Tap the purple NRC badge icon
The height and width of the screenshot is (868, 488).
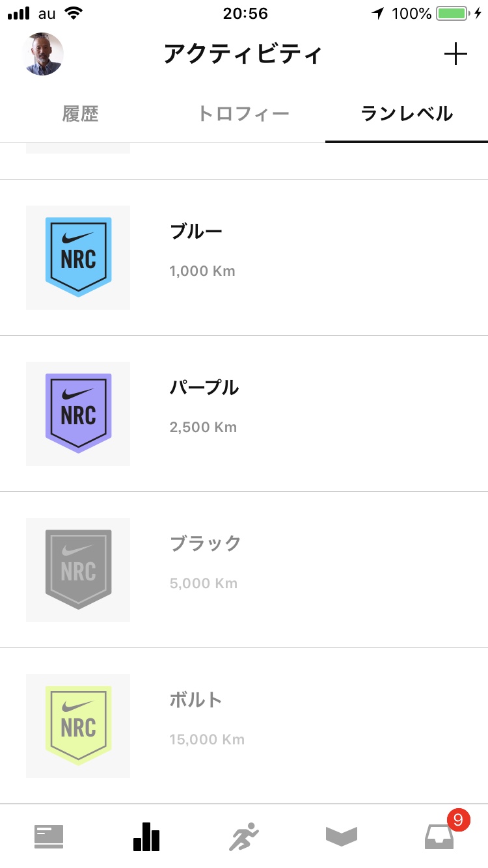78,414
